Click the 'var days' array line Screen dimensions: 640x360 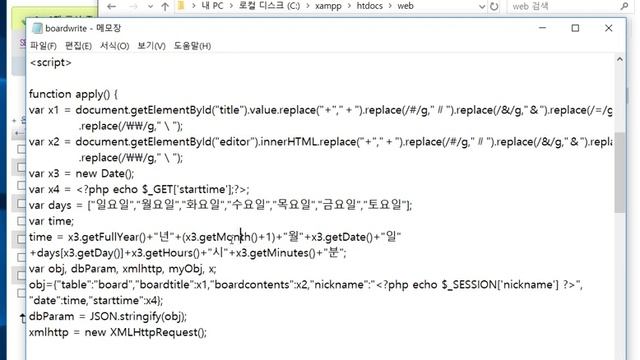tap(220, 205)
